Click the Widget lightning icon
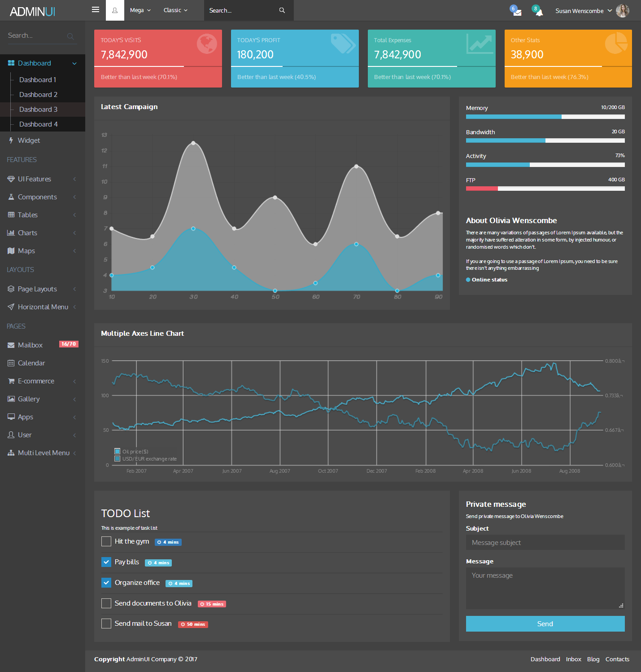Screen dimensions: 641x672 coord(11,141)
